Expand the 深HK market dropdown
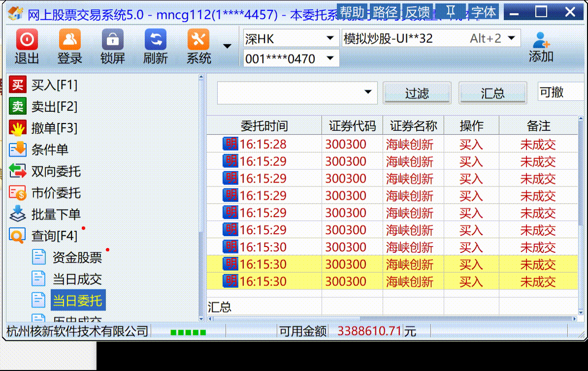 point(291,38)
